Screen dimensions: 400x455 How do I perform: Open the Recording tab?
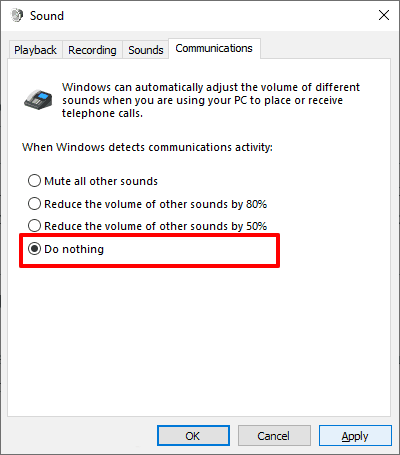[92, 50]
